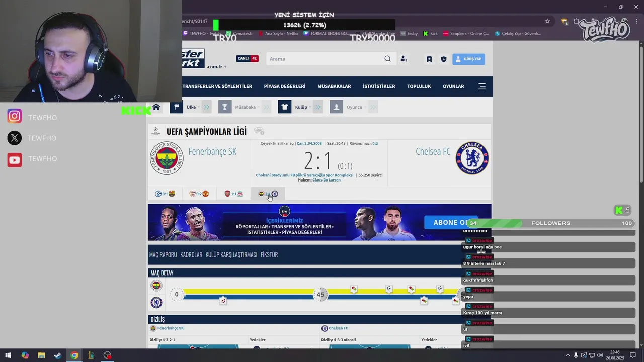
Task: Open Müsabakalar menu
Action: [334, 86]
